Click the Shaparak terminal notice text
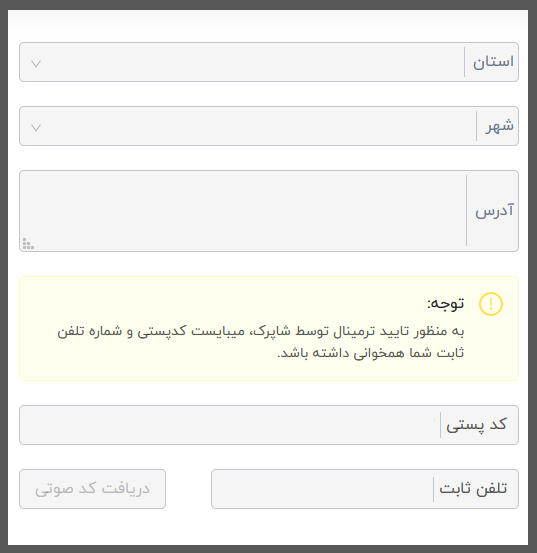The height and width of the screenshot is (553, 537). point(261,342)
